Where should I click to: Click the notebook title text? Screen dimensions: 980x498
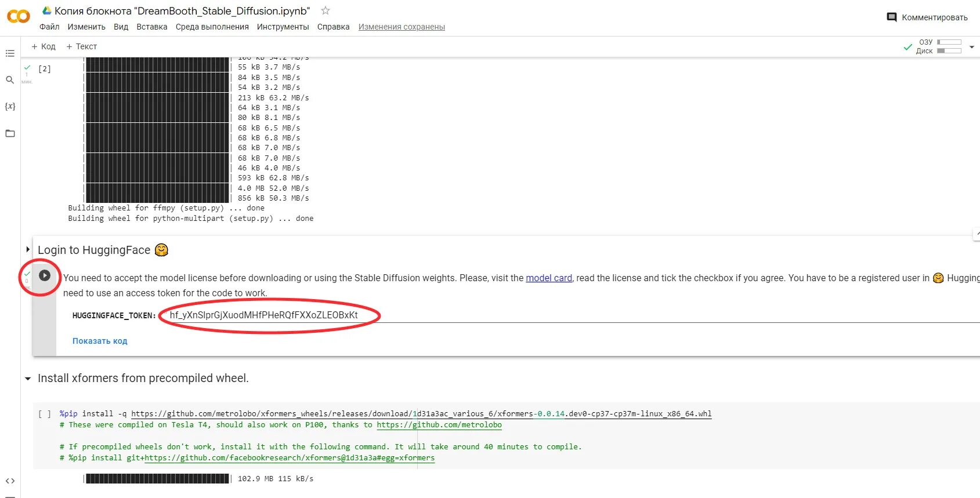[182, 10]
